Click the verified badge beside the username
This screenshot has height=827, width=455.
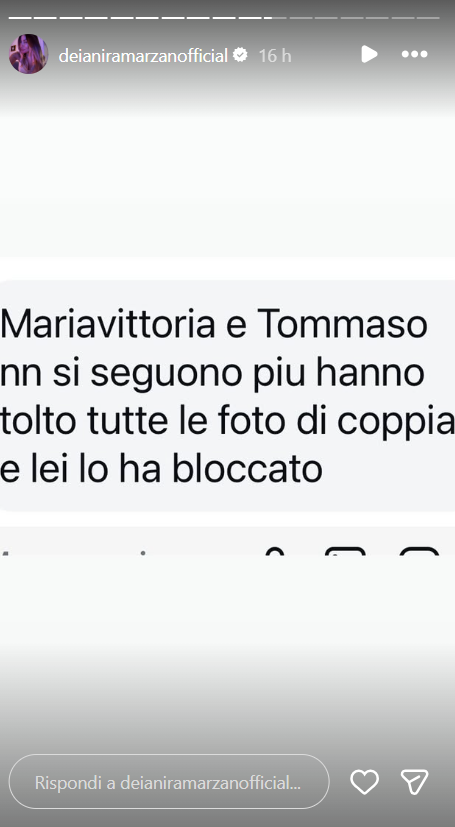click(240, 54)
